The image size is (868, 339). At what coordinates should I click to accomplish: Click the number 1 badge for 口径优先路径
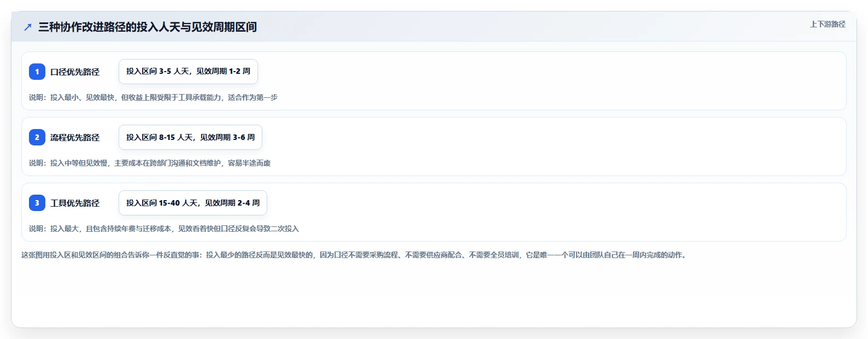[37, 72]
